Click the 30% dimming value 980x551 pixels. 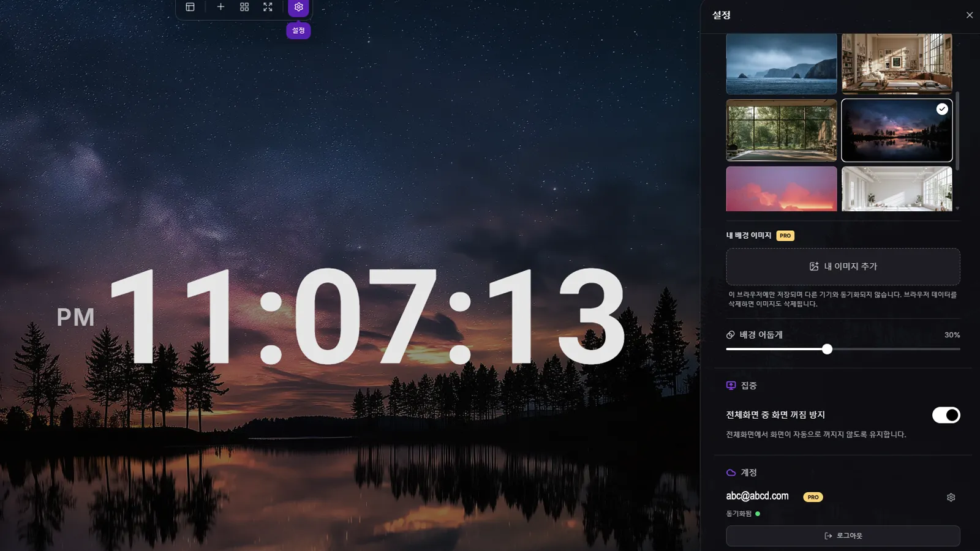[952, 335]
